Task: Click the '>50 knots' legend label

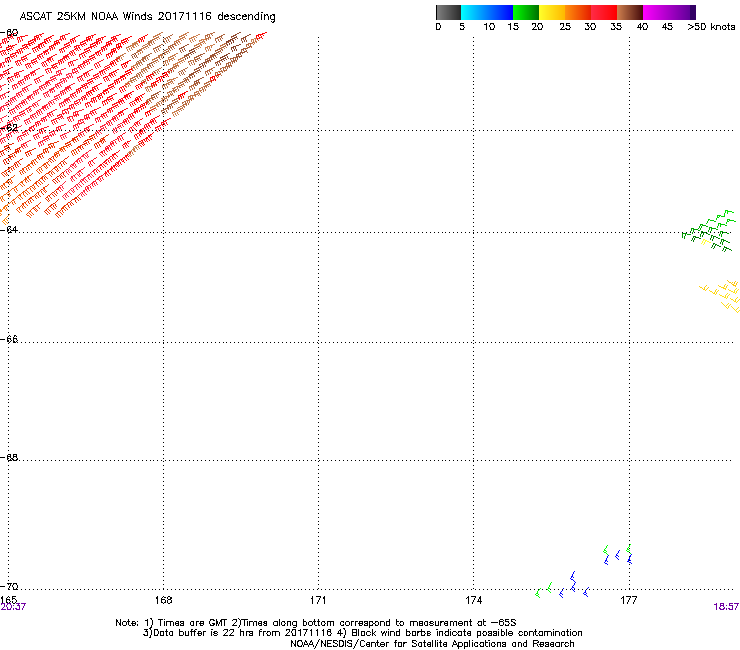Action: 711,27
